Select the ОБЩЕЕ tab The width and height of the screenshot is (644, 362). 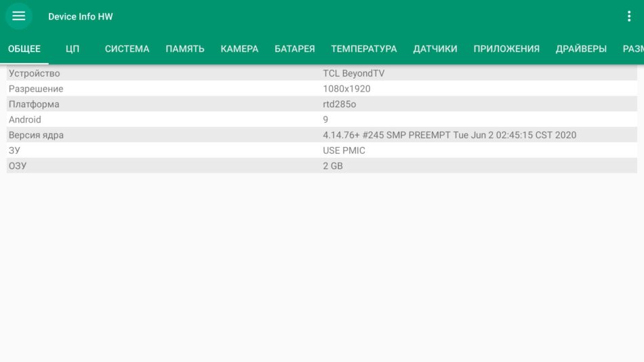(24, 49)
